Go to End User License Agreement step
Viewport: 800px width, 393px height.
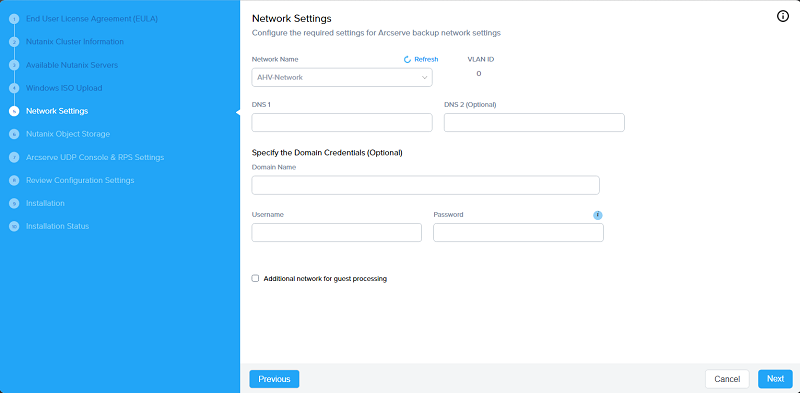92,19
